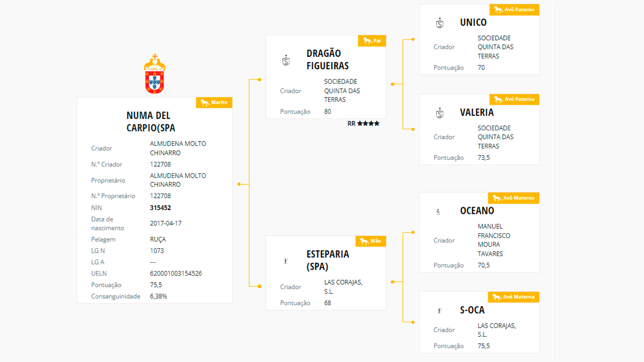Open the DRAGÃO FIGUEIRAS sire name
Screen dimensions: 644x362
[327, 60]
